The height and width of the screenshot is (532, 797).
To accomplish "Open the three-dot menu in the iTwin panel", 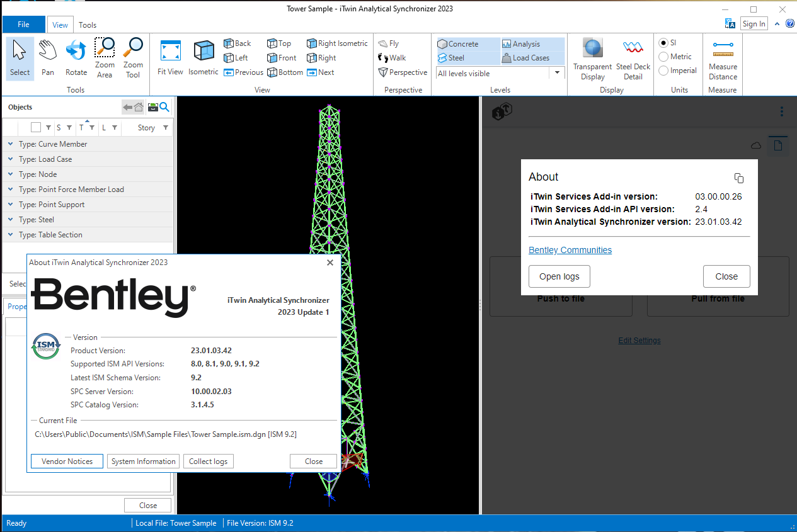I will click(x=782, y=111).
